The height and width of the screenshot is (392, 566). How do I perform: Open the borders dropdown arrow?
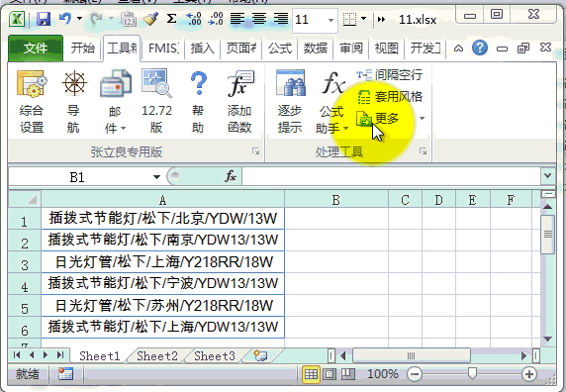[x=363, y=19]
